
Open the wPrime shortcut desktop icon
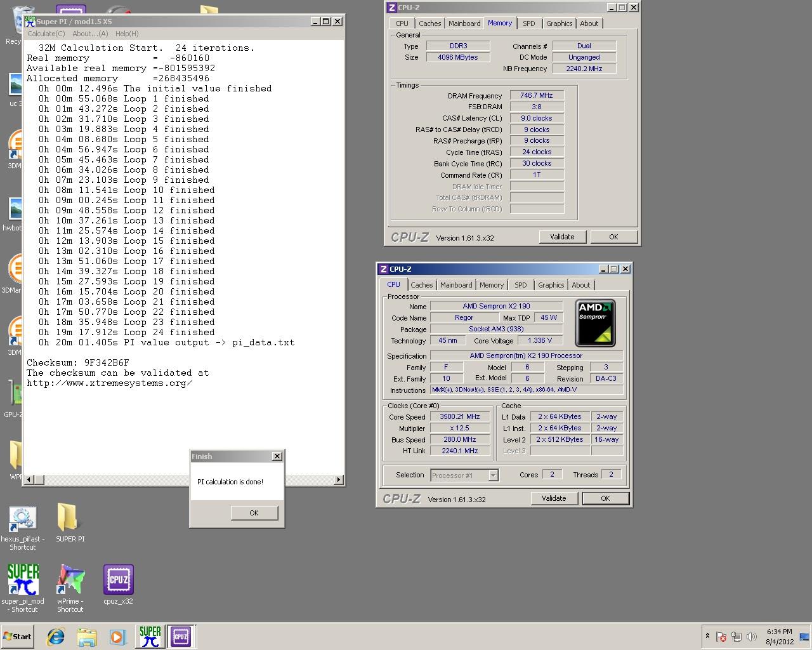tap(70, 588)
